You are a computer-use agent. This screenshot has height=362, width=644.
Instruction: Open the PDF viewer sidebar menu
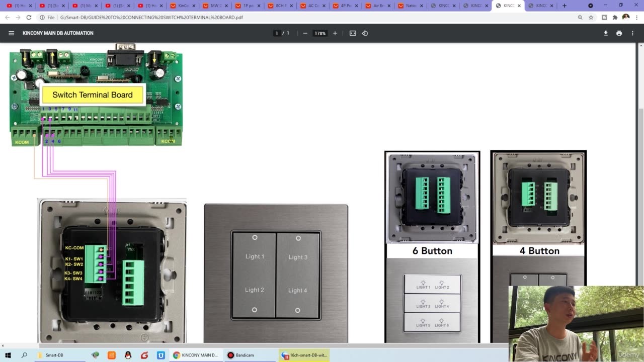pyautogui.click(x=11, y=33)
